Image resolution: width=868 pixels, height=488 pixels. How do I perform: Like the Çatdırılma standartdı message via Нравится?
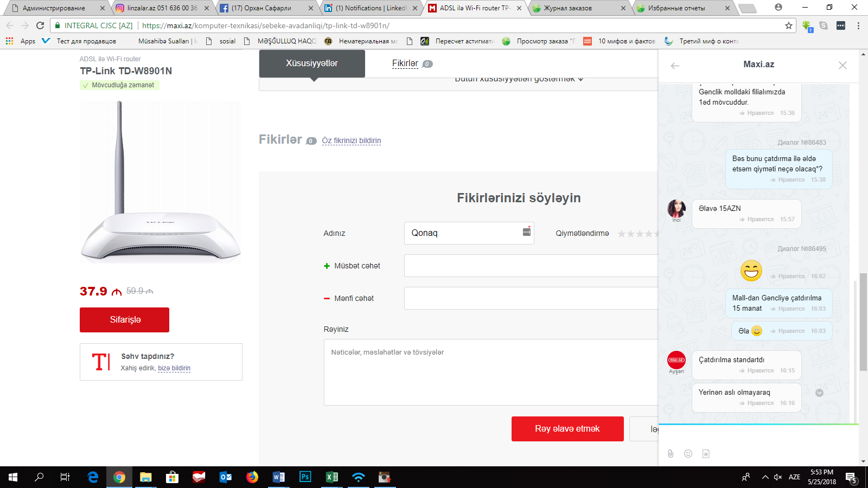click(x=757, y=371)
